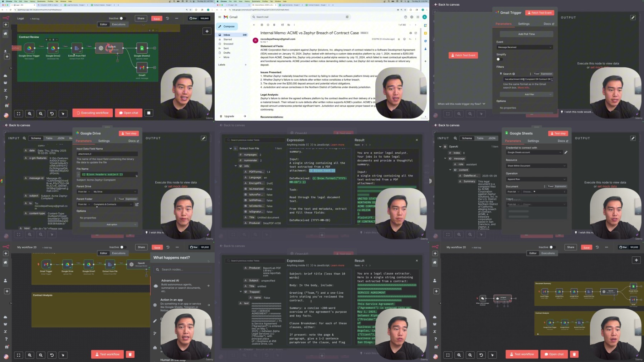Select Fixed mode for Gmail Trigger Search filter
This screenshot has width=644, height=362.
[536, 74]
